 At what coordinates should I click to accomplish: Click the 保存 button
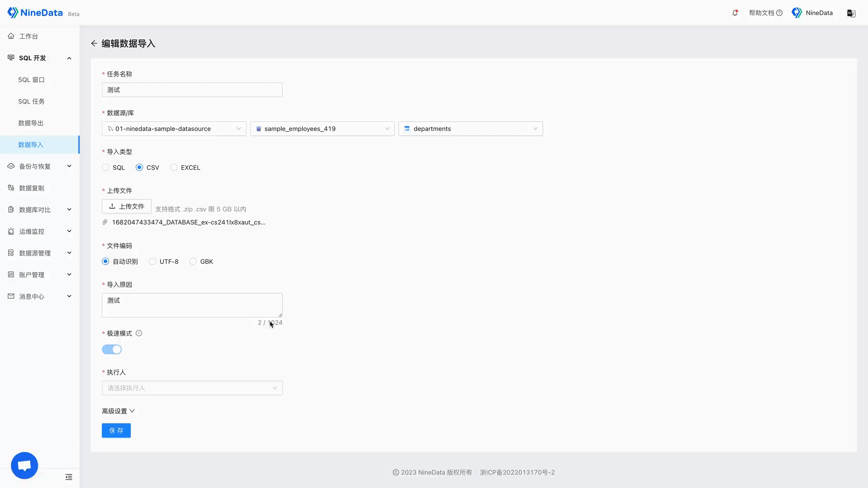(116, 431)
